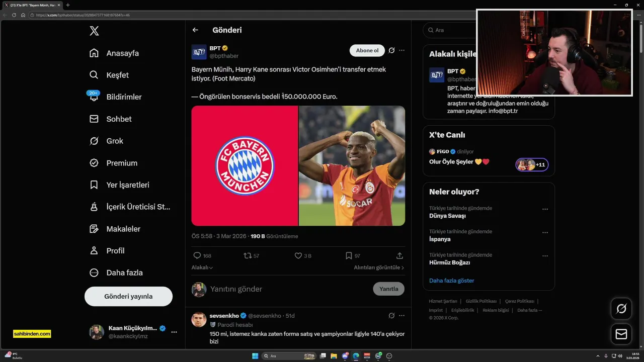This screenshot has width=644, height=362.
Task: Click the X logo in the sidebar
Action: click(94, 31)
